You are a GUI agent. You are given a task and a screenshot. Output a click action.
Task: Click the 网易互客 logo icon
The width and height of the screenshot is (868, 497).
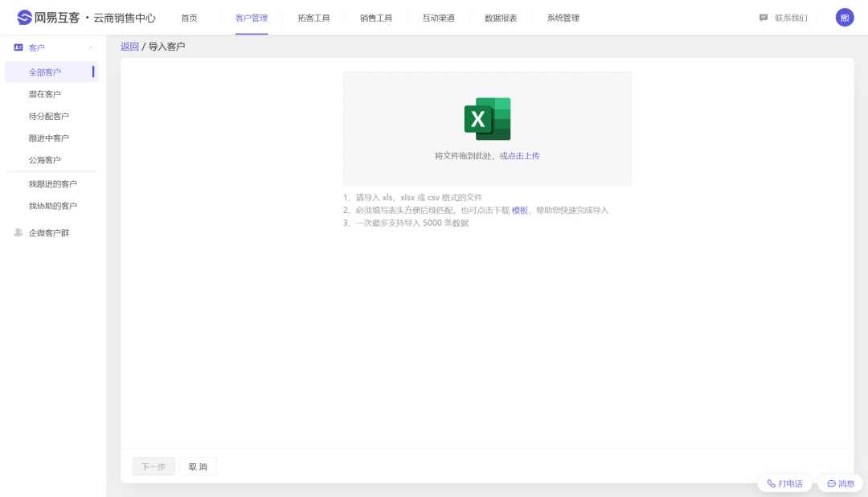25,18
